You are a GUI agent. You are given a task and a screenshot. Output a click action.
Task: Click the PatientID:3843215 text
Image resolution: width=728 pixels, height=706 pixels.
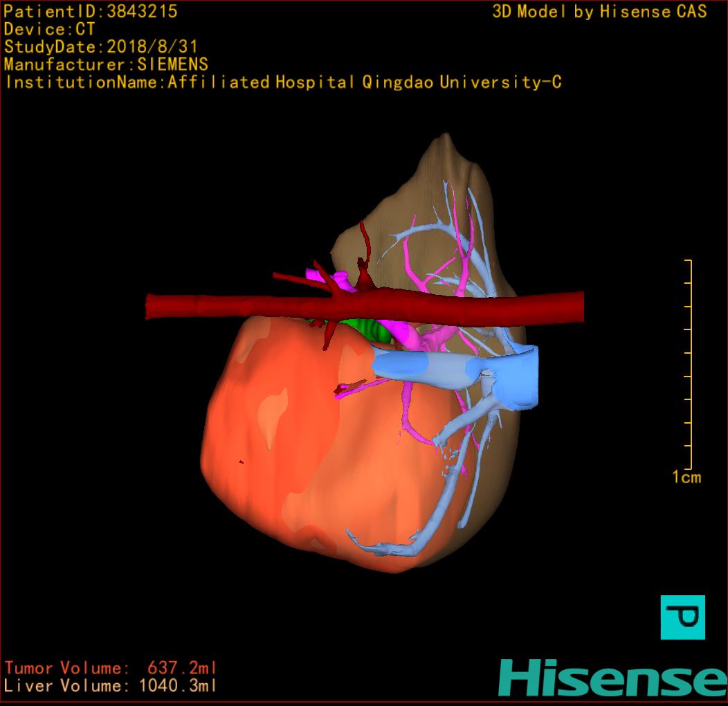(x=91, y=11)
